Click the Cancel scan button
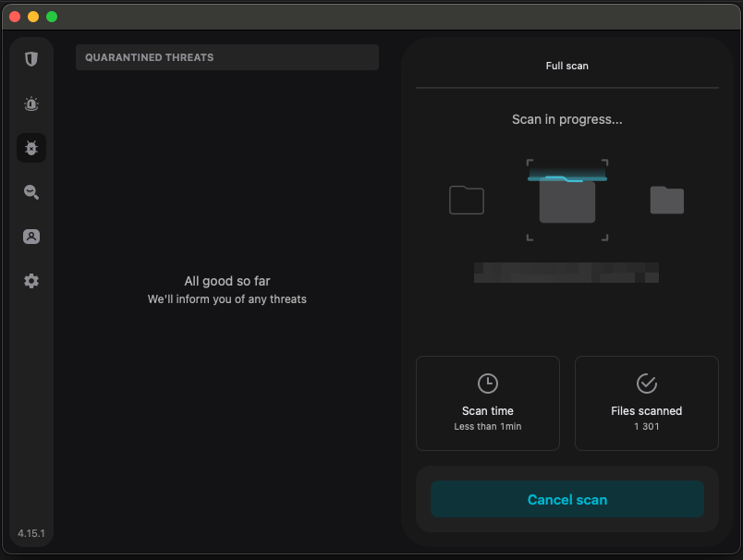This screenshot has width=743, height=560. 566,499
